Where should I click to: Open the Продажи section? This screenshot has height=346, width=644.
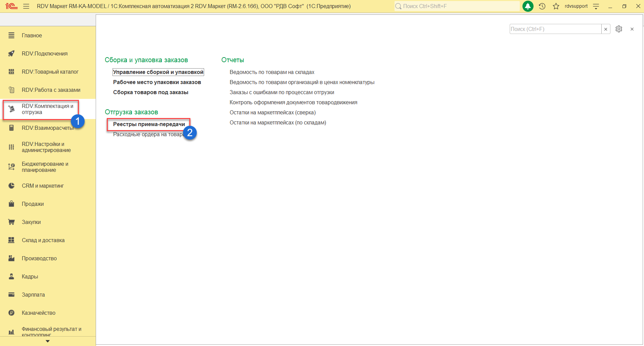point(33,204)
